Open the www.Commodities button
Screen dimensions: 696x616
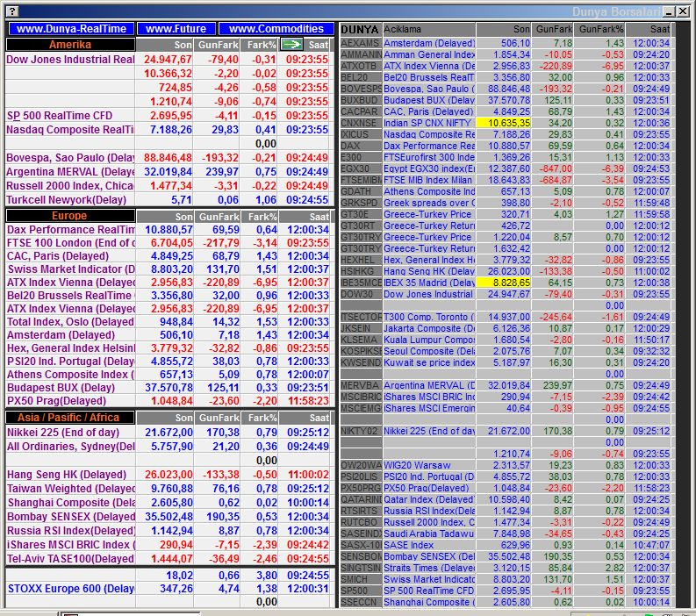[x=276, y=29]
